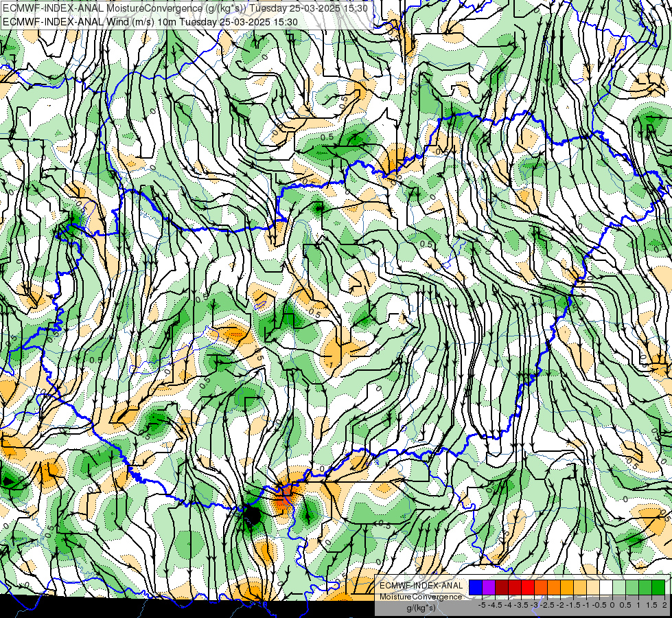Pick the darkest red legend swatch
The image size is (672, 618).
point(502,587)
